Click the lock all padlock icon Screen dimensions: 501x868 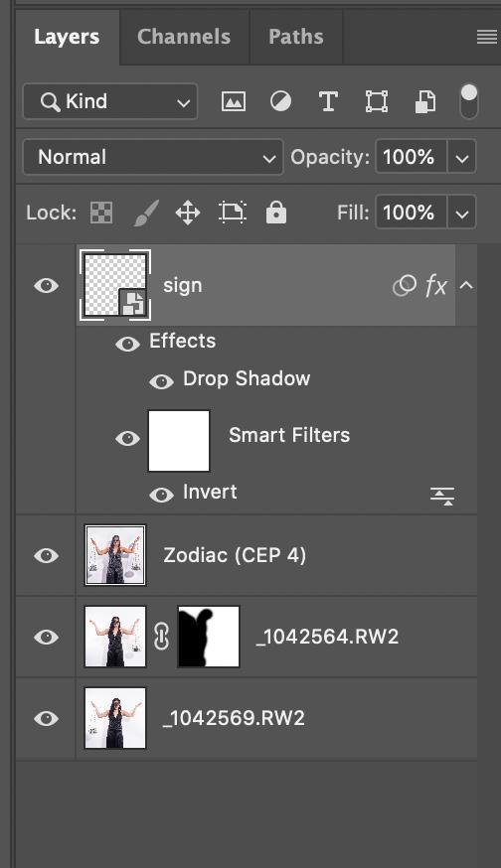pos(276,213)
